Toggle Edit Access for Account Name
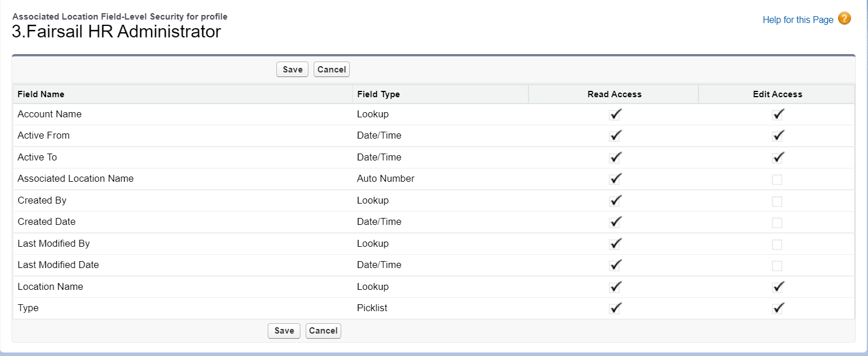The height and width of the screenshot is (356, 868). 778,114
